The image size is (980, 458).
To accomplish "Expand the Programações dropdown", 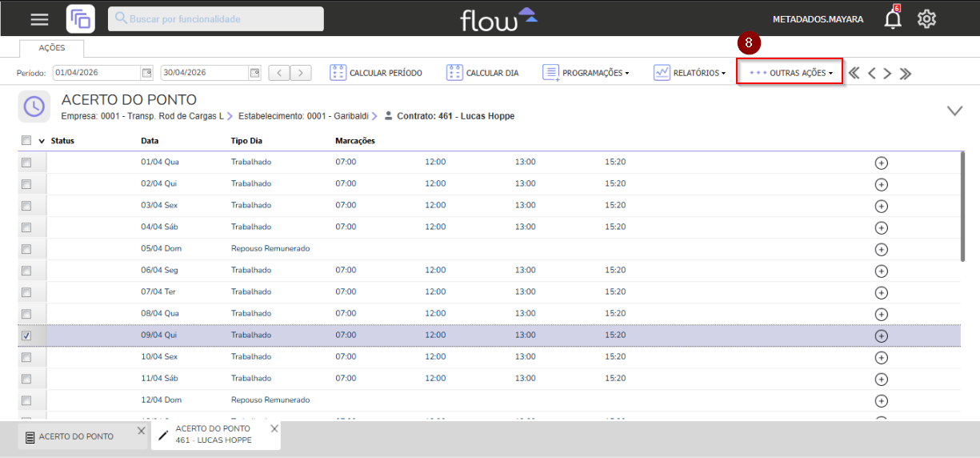I will (x=586, y=73).
